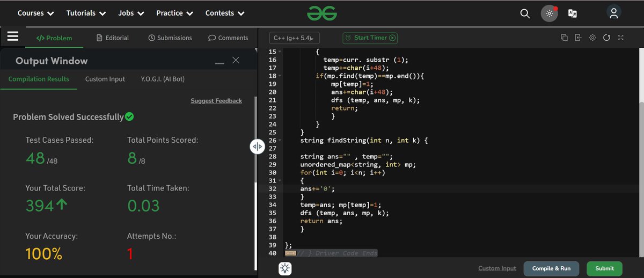This screenshot has height=278, width=644.
Task: Click line 'temp=curr. substr (1);'
Action: tap(366, 60)
